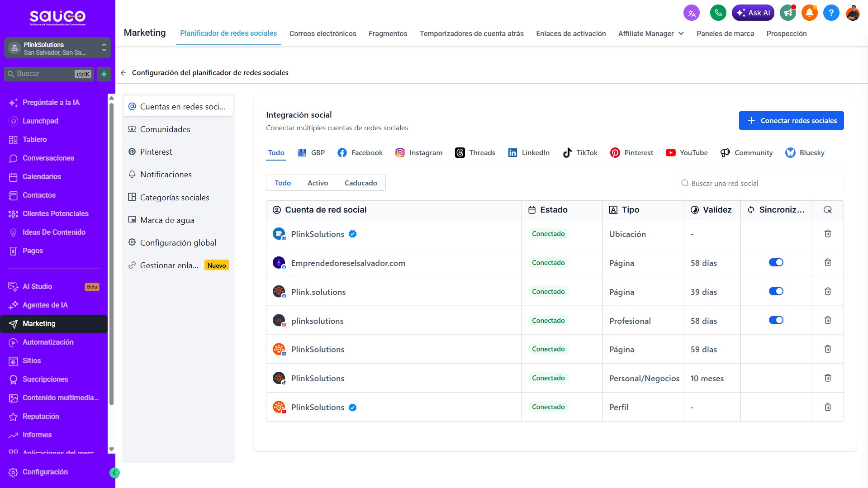Click the Buscar una red social field
This screenshot has width=868, height=488.
[760, 183]
